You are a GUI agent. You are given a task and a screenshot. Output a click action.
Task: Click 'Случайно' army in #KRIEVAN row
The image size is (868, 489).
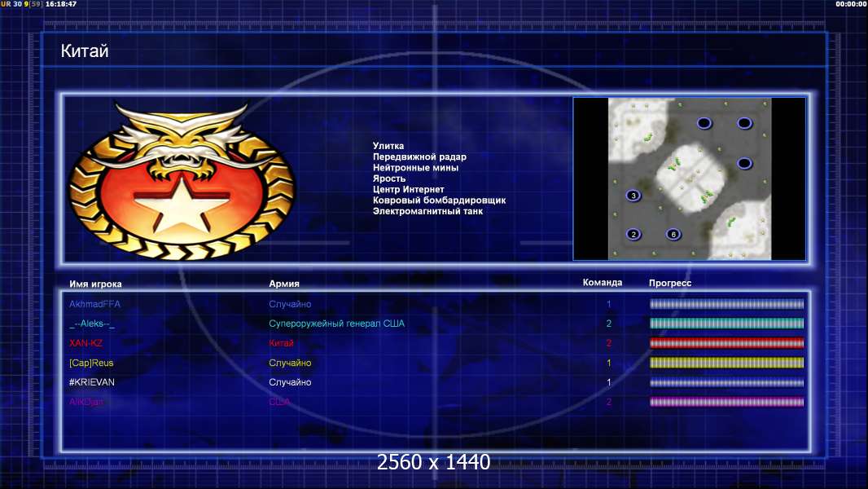point(290,382)
